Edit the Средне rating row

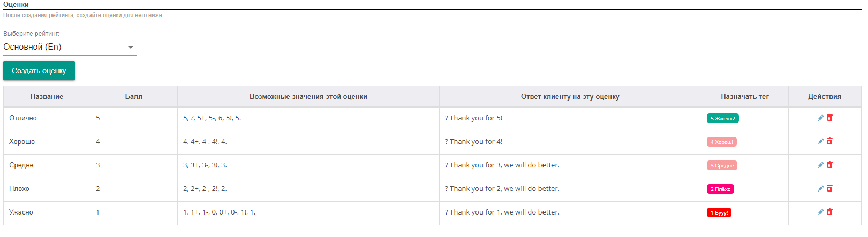pos(820,165)
